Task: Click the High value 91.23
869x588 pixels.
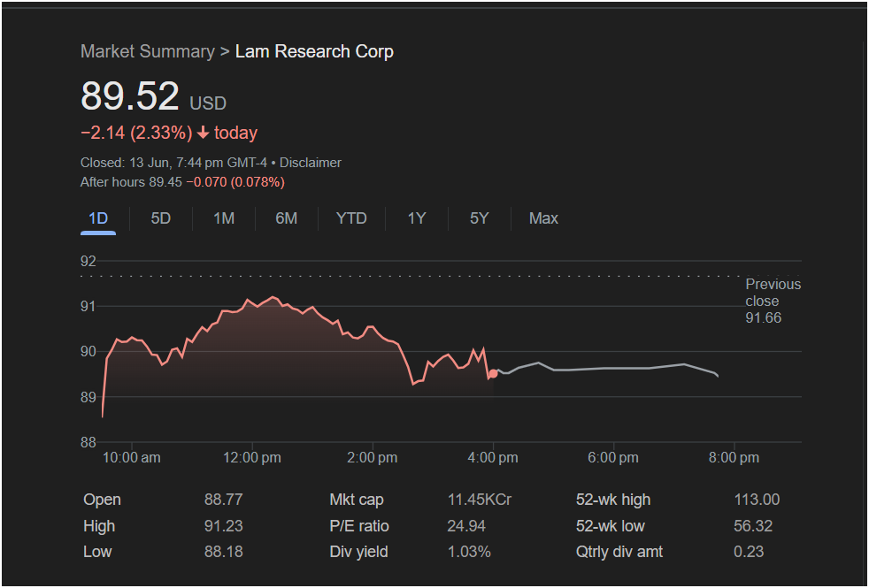Action: click(223, 526)
